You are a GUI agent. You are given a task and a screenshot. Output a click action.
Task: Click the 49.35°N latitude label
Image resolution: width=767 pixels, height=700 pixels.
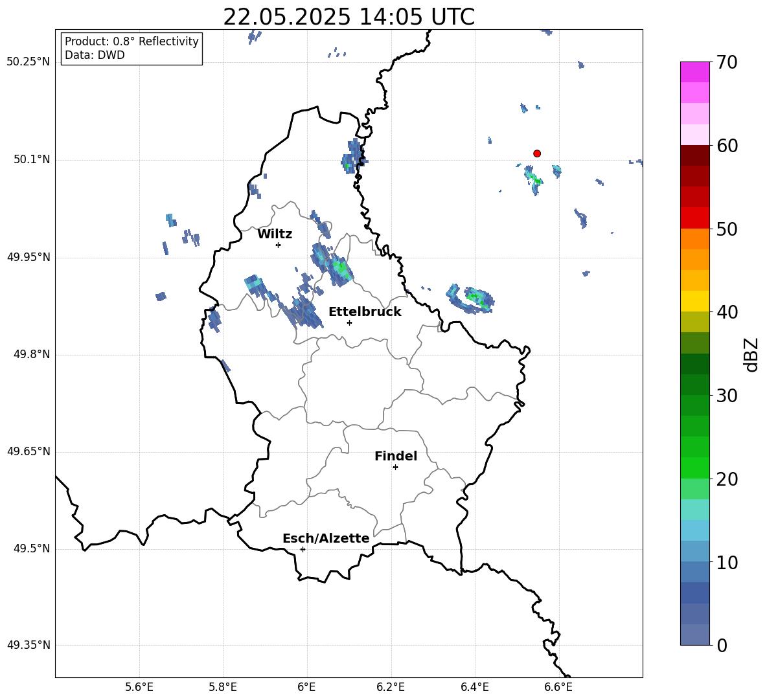tap(28, 645)
